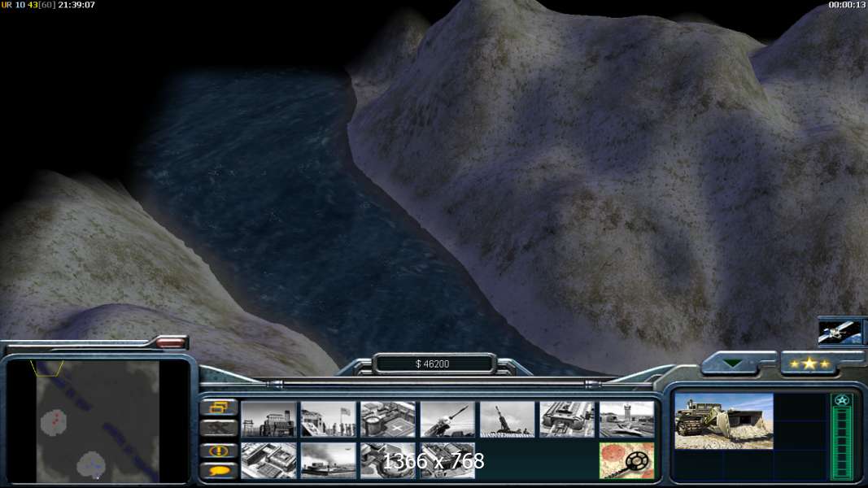Select the first structure icon in second row
868x488 pixels.
click(x=268, y=460)
